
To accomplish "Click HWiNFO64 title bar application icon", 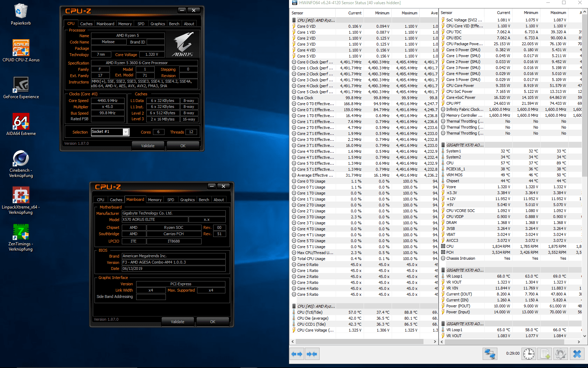I will [x=295, y=3].
